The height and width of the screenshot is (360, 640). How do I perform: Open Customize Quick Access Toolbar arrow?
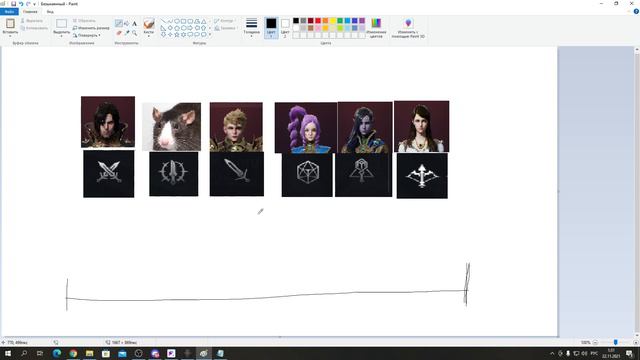(x=34, y=4)
